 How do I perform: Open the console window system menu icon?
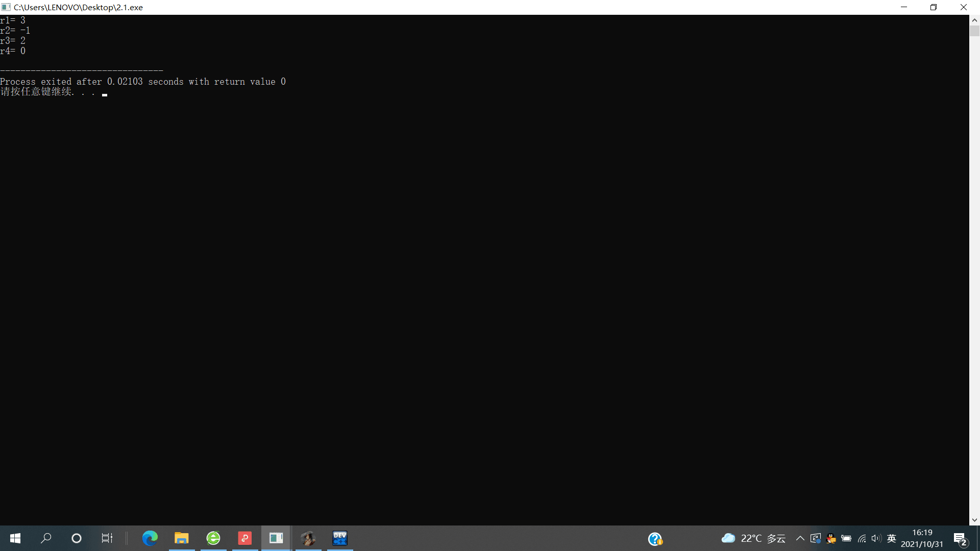coord(6,7)
